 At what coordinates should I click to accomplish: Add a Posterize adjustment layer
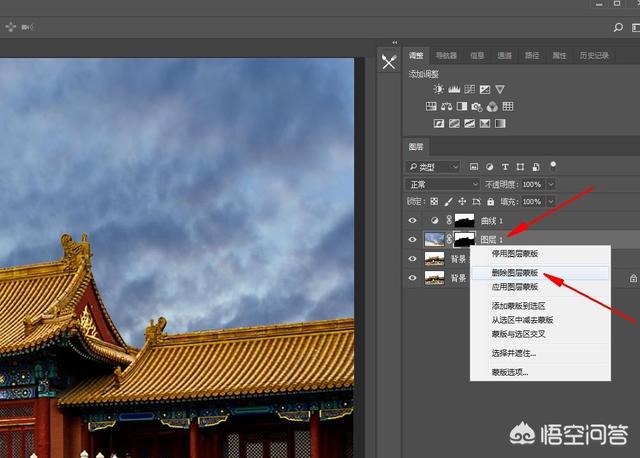(x=454, y=123)
